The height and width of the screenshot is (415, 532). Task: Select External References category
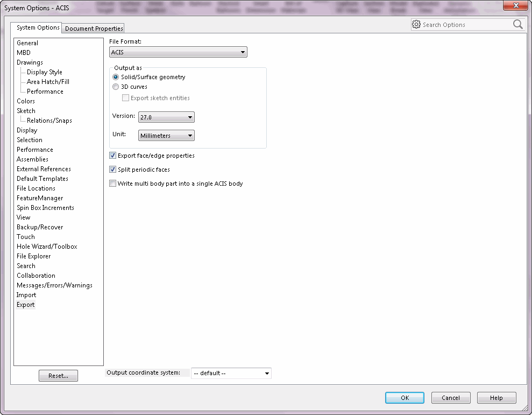[x=44, y=169]
